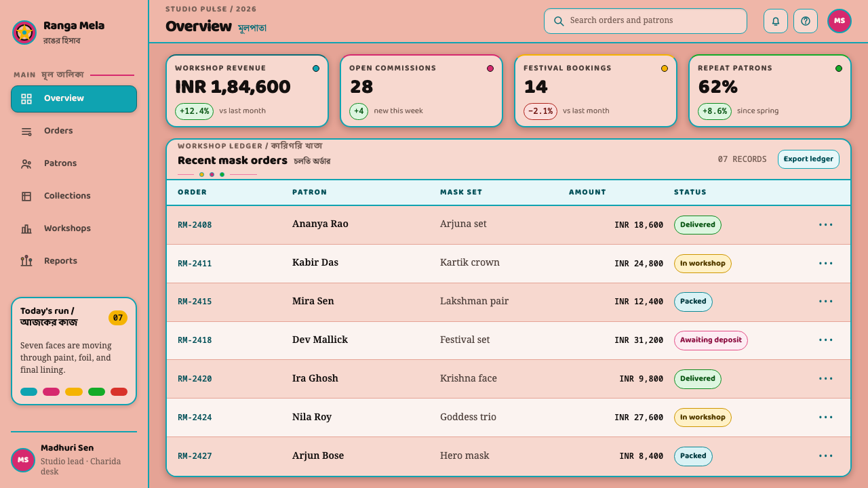Open row actions for order RM-2424
868x488 pixels.
pos(826,418)
